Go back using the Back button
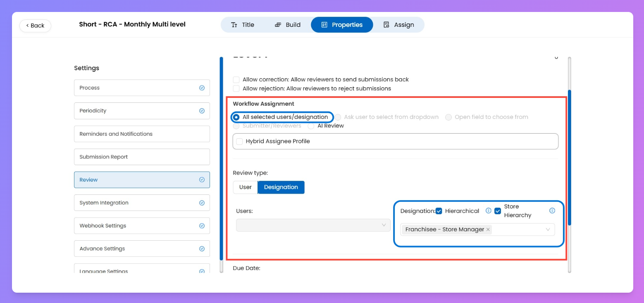 pos(35,26)
